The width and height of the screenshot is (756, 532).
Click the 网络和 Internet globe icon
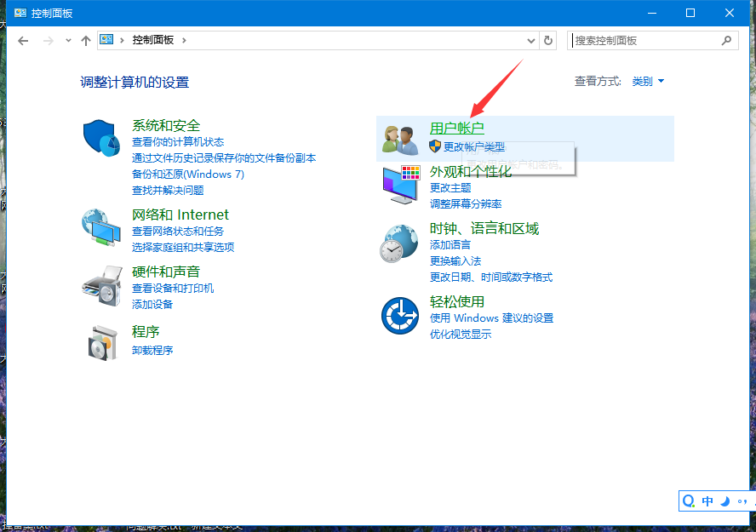click(101, 227)
